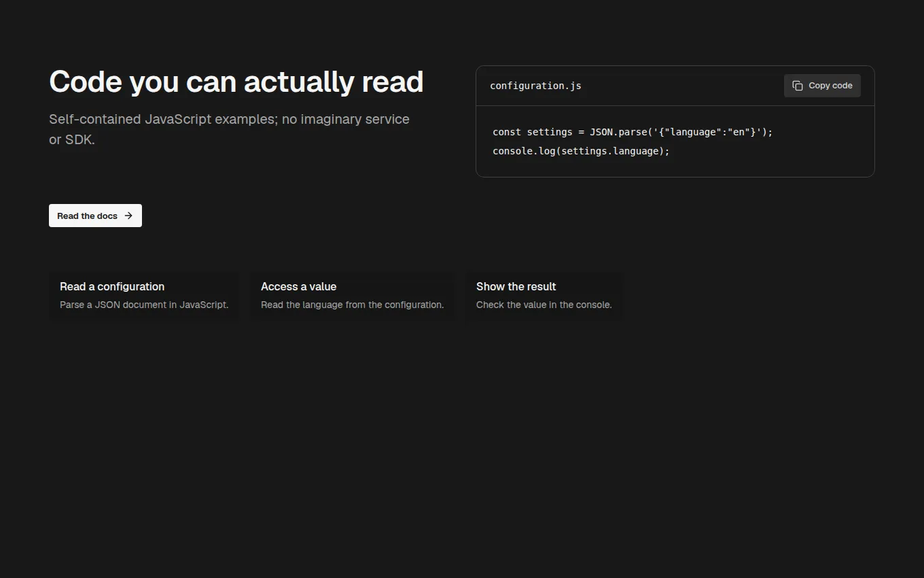Click the console.log(settings.language) code line
This screenshot has width=924, height=578.
pos(581,151)
